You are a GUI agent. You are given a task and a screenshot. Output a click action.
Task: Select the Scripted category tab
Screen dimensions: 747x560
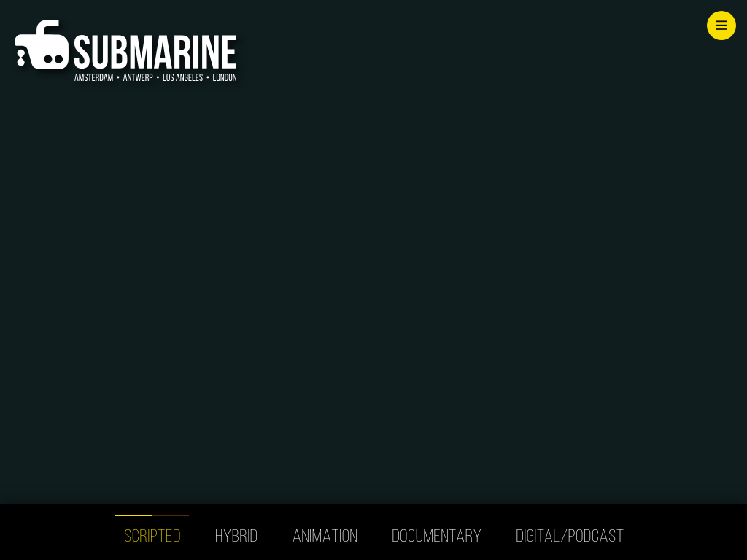click(x=152, y=536)
